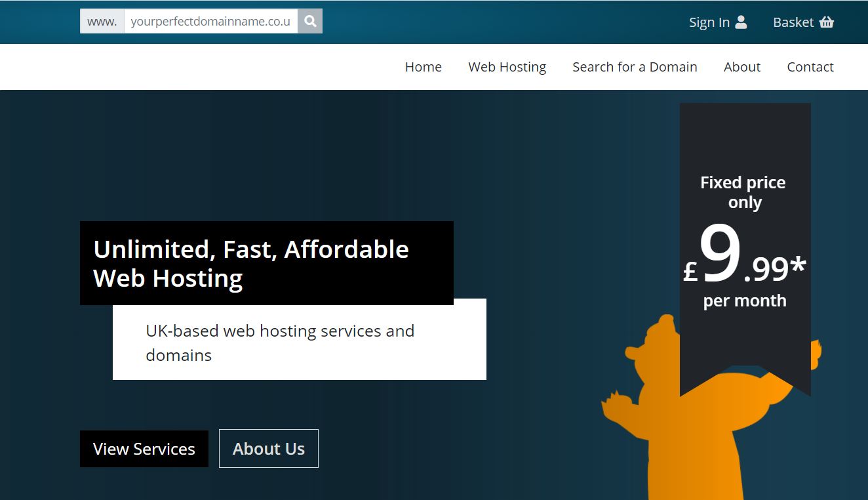Screen dimensions: 868x500
Task: Focus the domain name search field
Action: pos(210,21)
